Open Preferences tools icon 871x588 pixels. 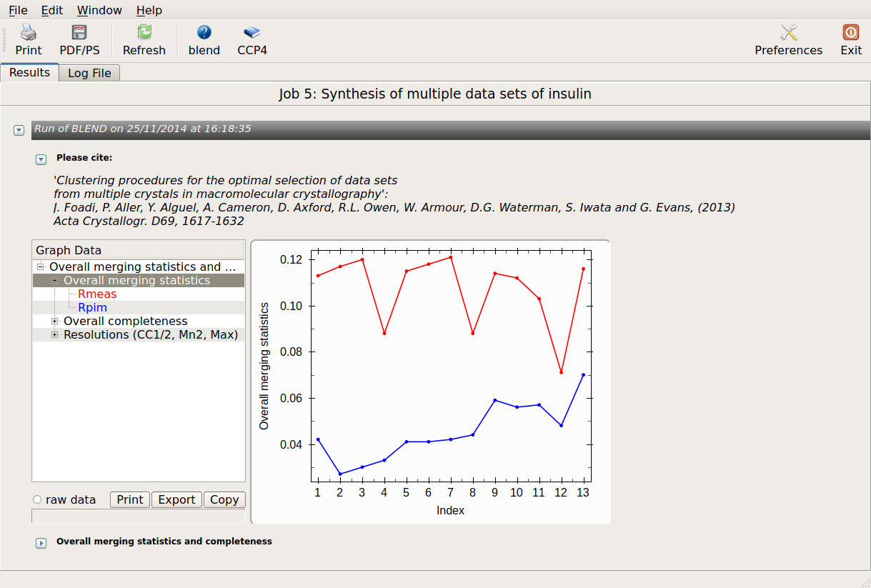click(x=788, y=33)
